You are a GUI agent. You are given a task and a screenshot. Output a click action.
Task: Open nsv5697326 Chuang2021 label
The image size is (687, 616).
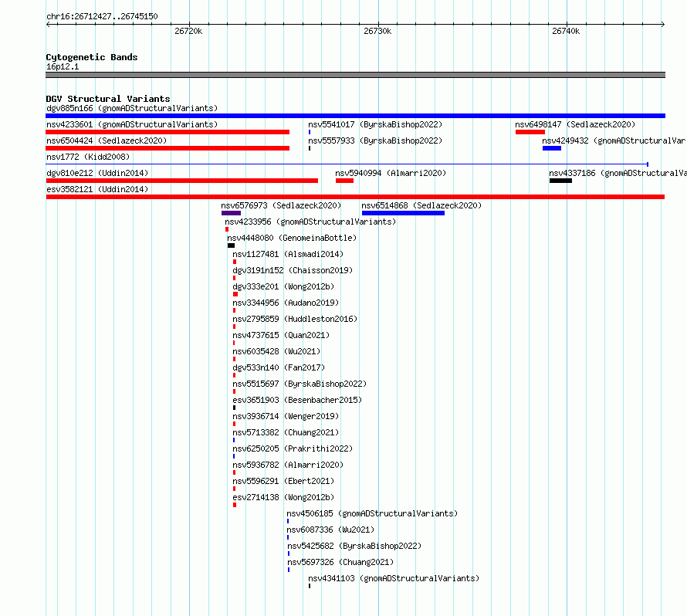point(340,562)
